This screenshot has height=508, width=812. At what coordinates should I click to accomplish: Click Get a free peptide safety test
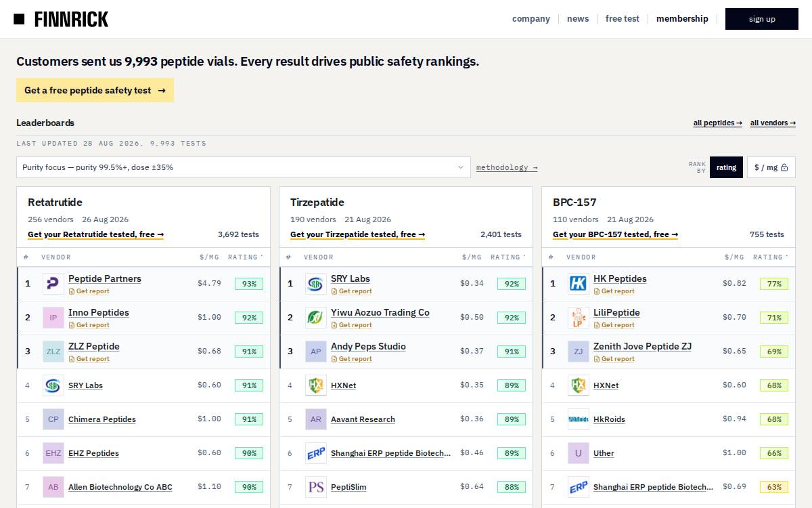pos(95,90)
